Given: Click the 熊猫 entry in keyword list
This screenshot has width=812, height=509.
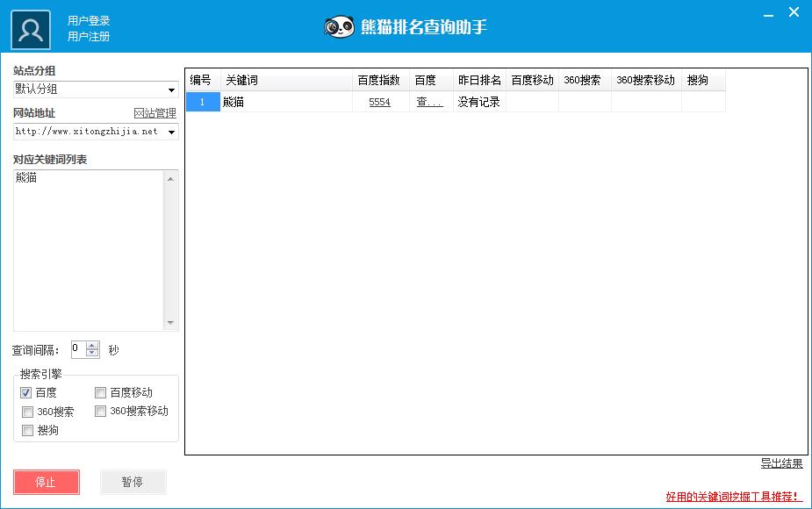Looking at the screenshot, I should 25,177.
